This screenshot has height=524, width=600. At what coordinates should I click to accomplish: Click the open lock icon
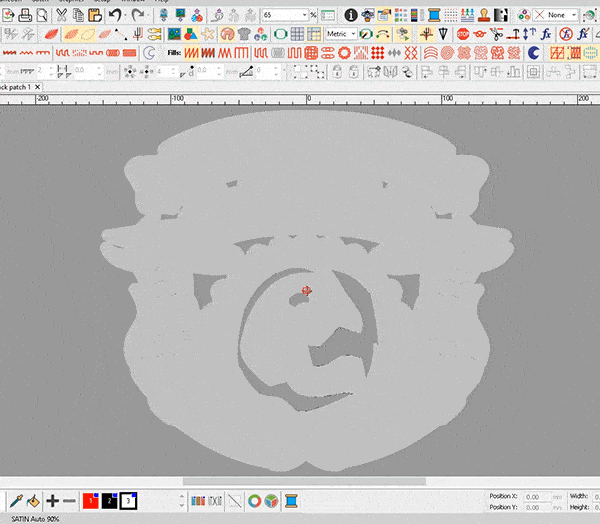(x=354, y=72)
